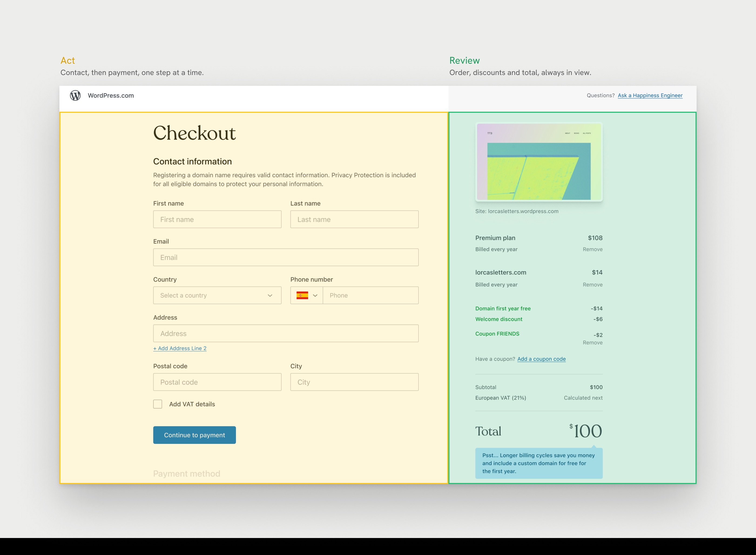Click the WordPress logo icon
The height and width of the screenshot is (555, 756).
click(75, 96)
